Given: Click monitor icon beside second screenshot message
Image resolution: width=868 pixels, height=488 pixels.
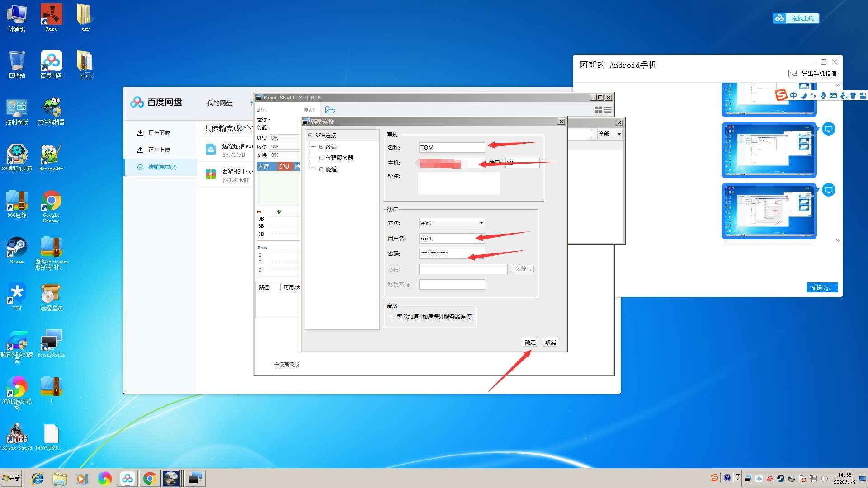Looking at the screenshot, I should (828, 129).
